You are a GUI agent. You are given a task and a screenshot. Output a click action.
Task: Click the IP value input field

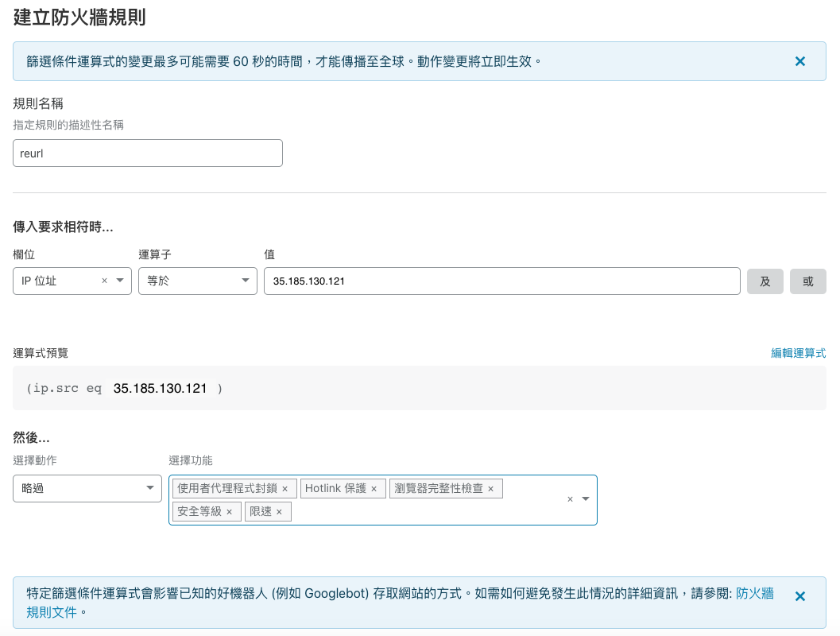501,281
